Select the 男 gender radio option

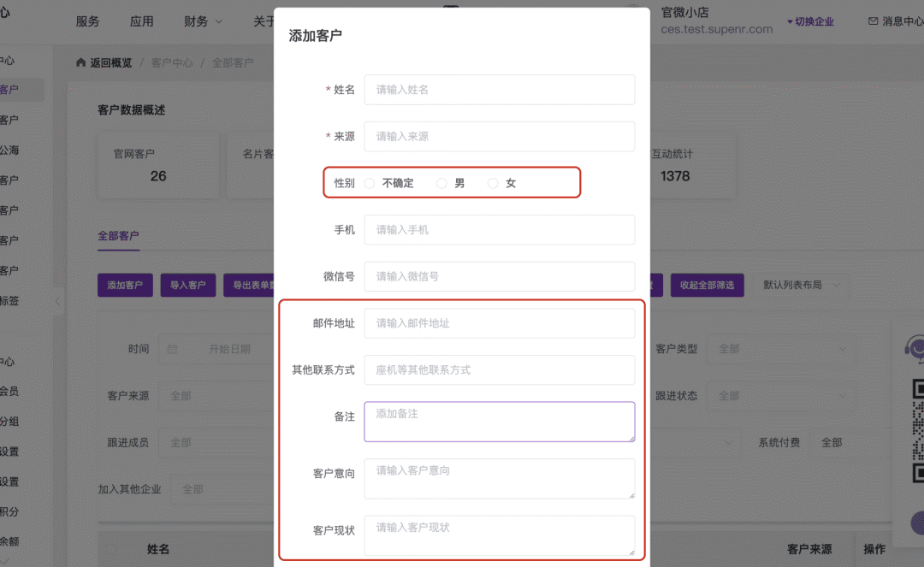(441, 183)
